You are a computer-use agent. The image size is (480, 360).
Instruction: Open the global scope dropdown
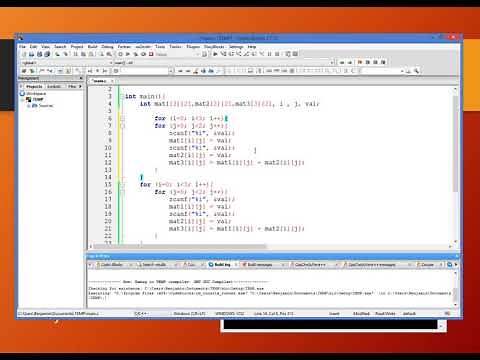tap(111, 63)
